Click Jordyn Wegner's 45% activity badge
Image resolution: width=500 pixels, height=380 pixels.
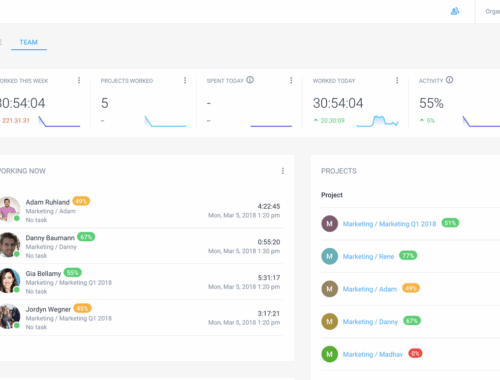coord(82,308)
